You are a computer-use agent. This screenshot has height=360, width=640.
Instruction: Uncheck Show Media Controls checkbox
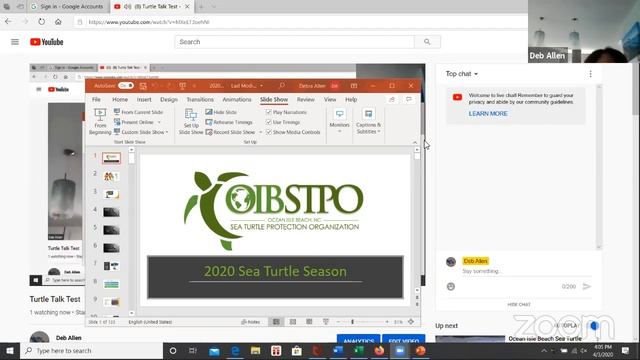[269, 132]
